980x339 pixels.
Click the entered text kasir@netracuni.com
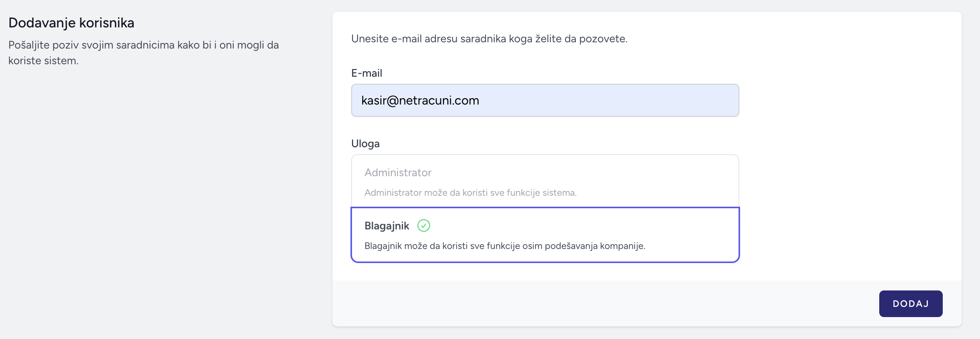pos(420,101)
